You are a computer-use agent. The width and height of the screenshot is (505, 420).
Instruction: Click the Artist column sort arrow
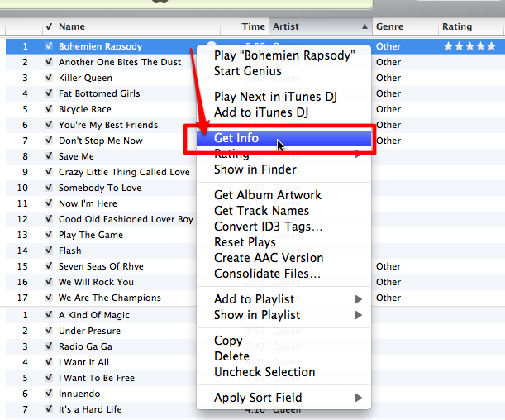pos(364,26)
